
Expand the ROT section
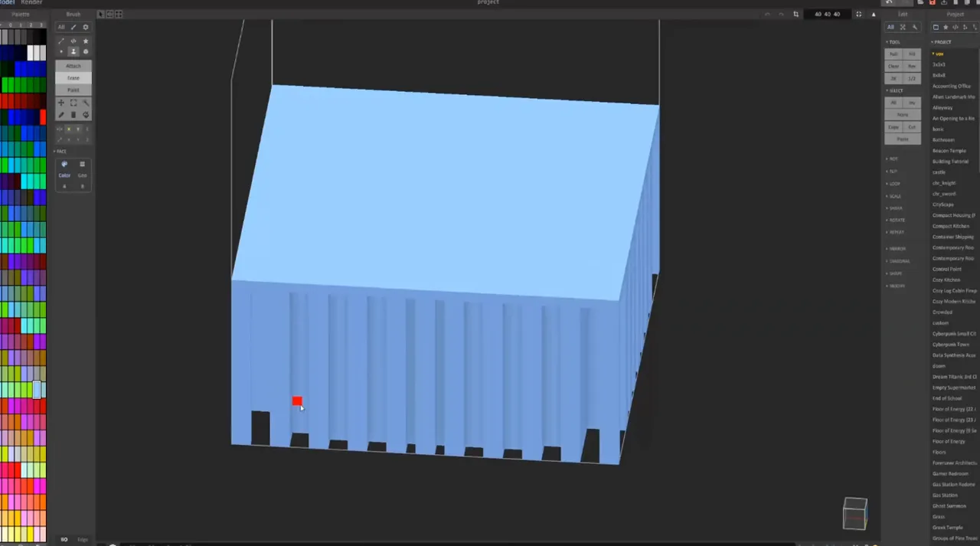coord(892,159)
